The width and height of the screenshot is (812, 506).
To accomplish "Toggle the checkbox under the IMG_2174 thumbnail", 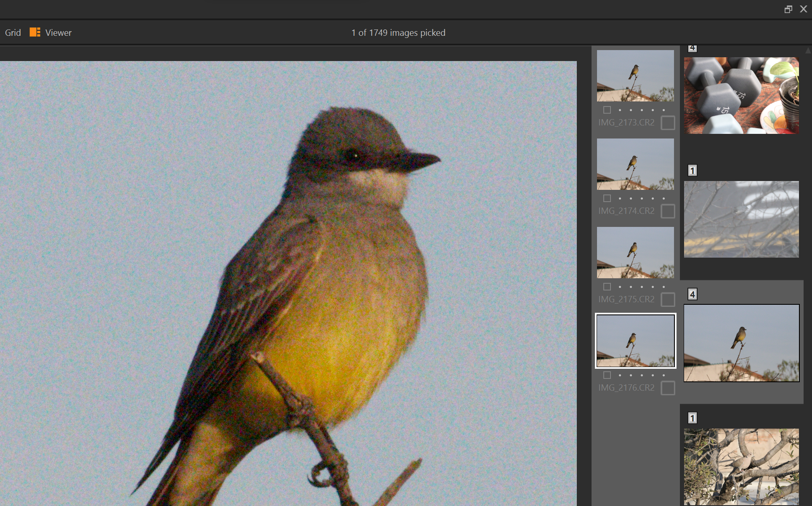I will point(607,198).
